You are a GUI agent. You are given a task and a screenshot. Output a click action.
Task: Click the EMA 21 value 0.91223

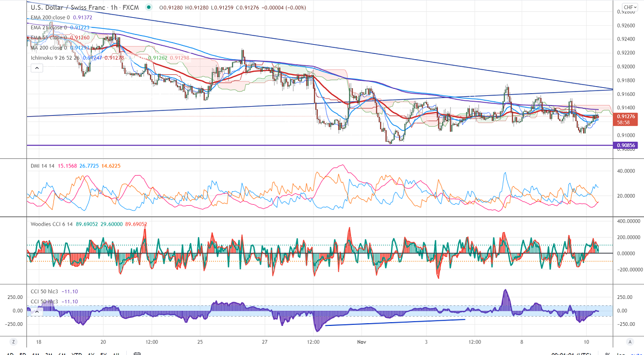[x=80, y=27]
